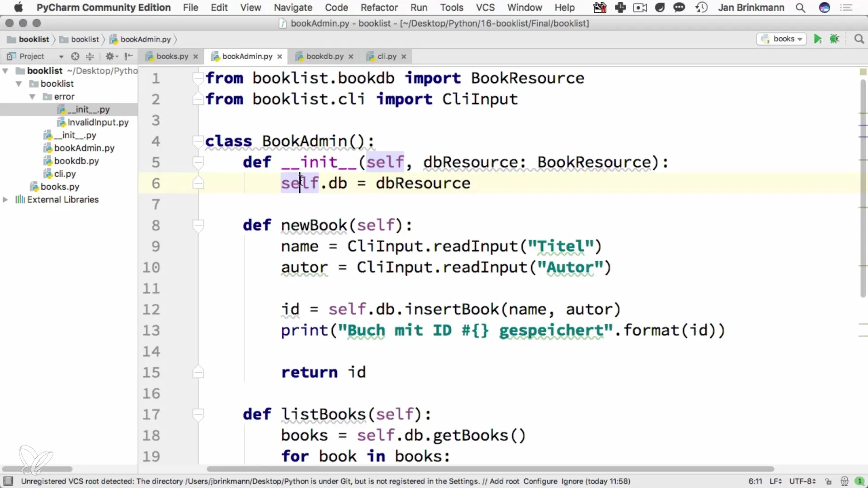Collapse the booklist root project node
868x488 pixels.
5,71
